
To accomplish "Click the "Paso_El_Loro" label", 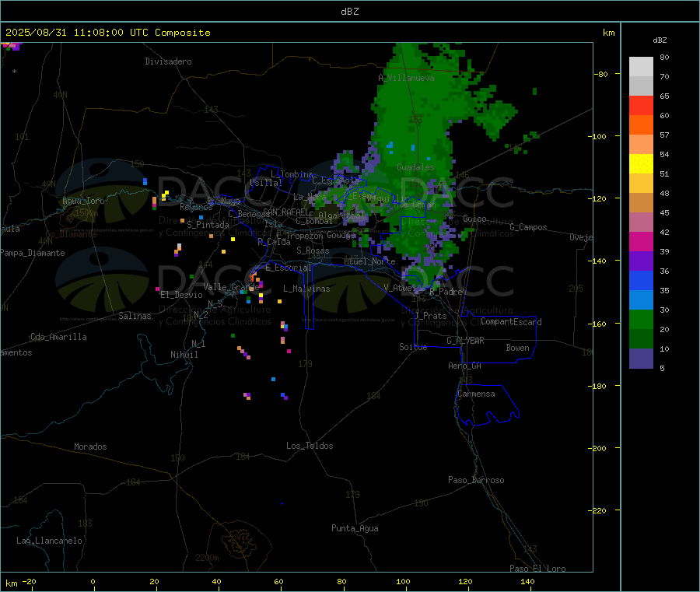I will click(538, 569).
